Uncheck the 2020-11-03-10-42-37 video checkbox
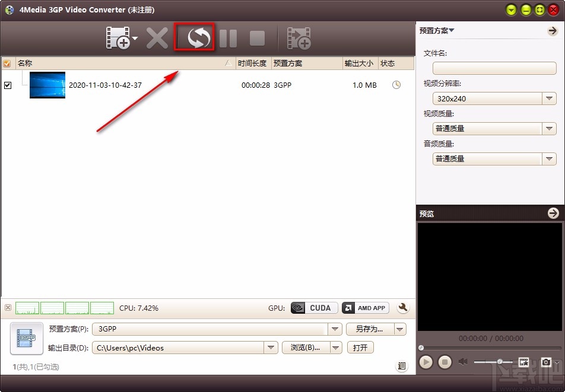Screen dimensions: 565x392 click(8, 85)
